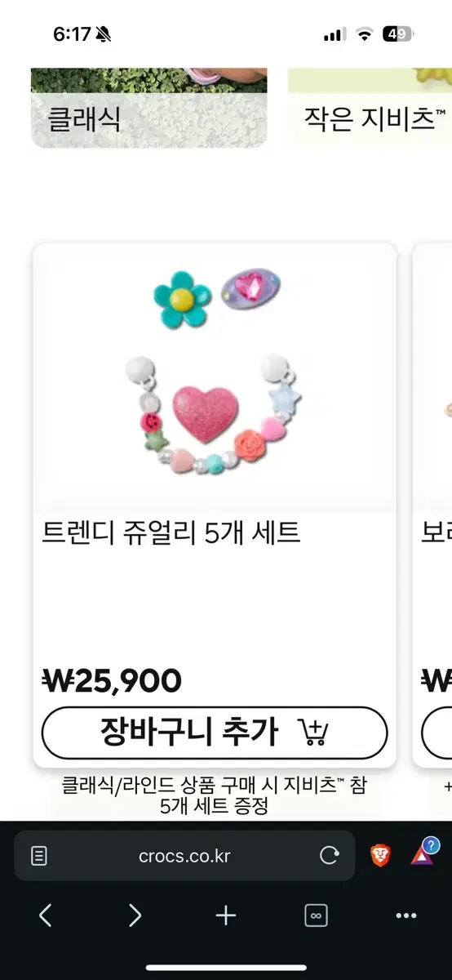
Task: Go forward with right chevron
Action: pos(135,915)
